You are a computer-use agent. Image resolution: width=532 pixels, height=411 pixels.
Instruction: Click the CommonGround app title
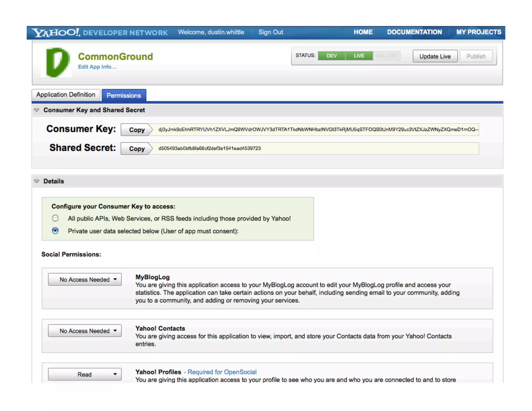point(115,57)
